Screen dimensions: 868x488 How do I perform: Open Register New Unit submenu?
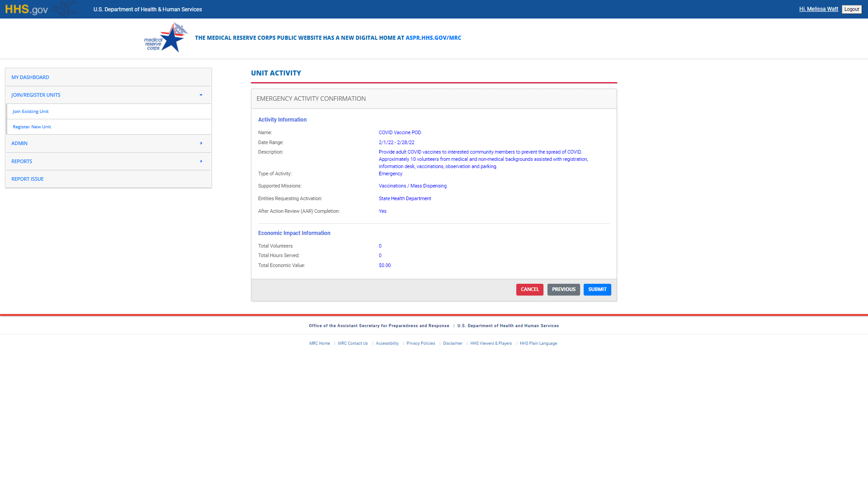32,127
